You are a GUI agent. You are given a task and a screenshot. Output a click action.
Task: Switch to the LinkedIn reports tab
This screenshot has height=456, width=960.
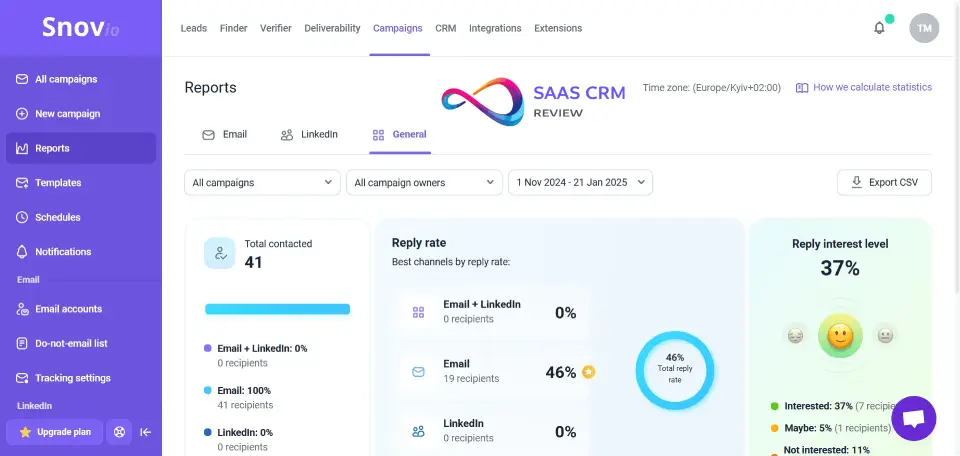309,134
